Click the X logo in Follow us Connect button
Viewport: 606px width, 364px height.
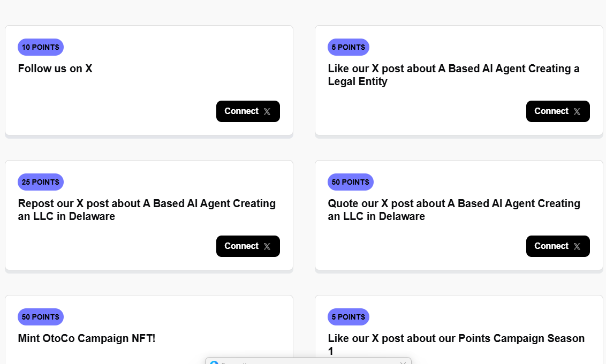coord(267,111)
